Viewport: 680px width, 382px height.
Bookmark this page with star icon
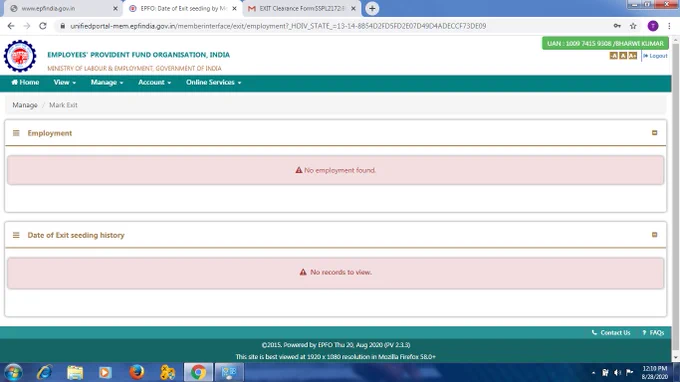pyautogui.click(x=633, y=26)
